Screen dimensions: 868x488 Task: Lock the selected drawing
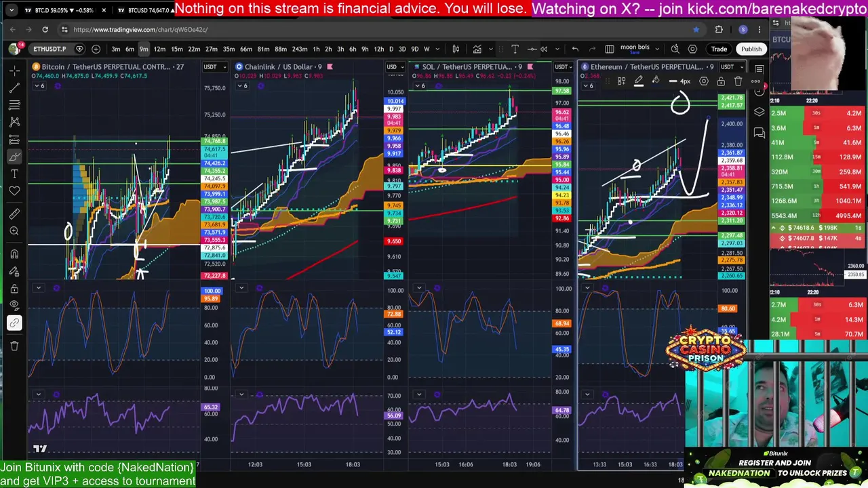721,81
